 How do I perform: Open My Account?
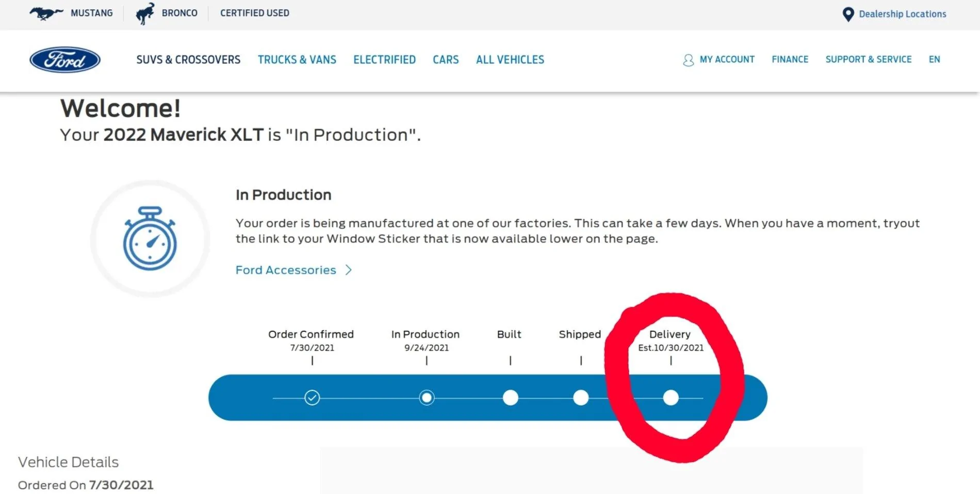pos(727,59)
